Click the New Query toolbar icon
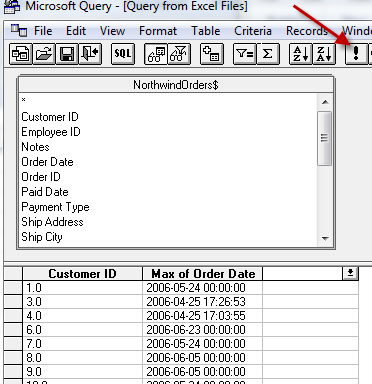Image resolution: width=372 pixels, height=384 pixels. 21,54
